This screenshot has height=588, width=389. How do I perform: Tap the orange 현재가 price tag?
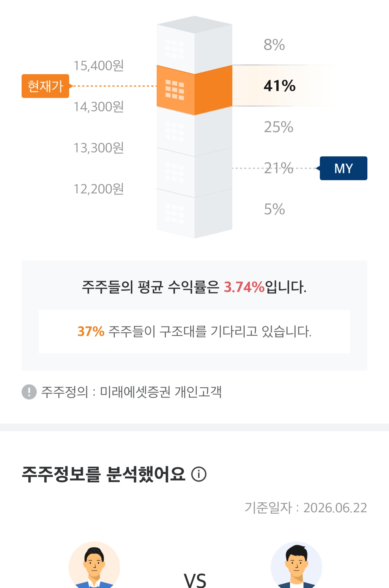[45, 86]
